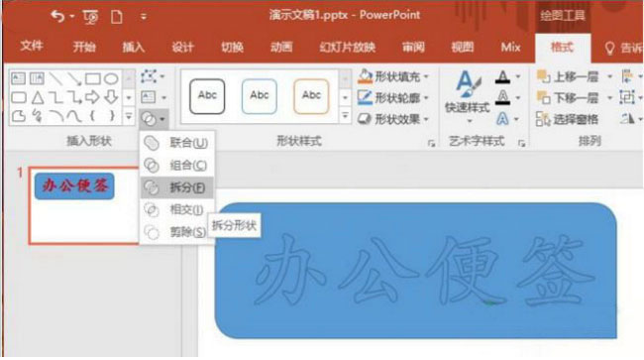Open the 审阅 tab
This screenshot has height=360, width=644.
[x=413, y=47]
